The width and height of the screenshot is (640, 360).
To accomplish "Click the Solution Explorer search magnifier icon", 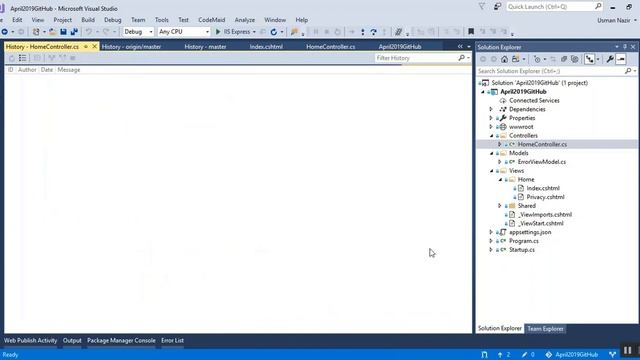I will pyautogui.click(x=628, y=71).
